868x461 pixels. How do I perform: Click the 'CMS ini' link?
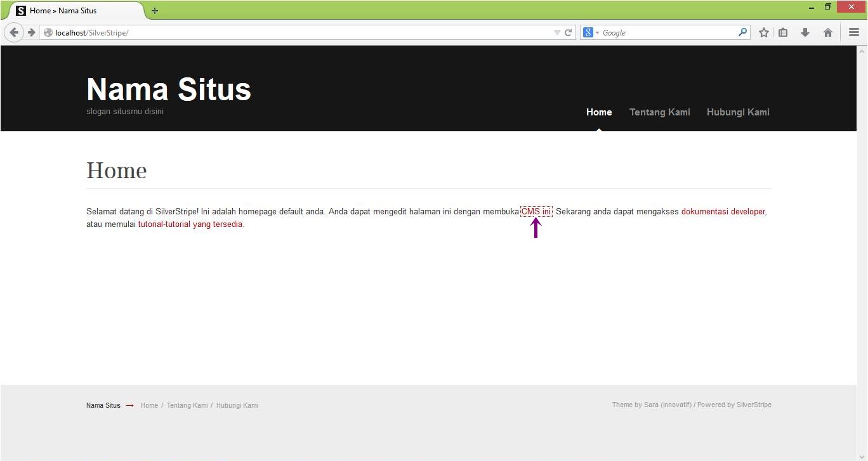[x=536, y=212]
